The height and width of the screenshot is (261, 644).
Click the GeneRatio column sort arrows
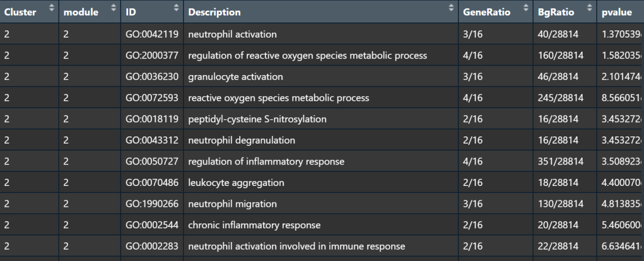pos(525,8)
